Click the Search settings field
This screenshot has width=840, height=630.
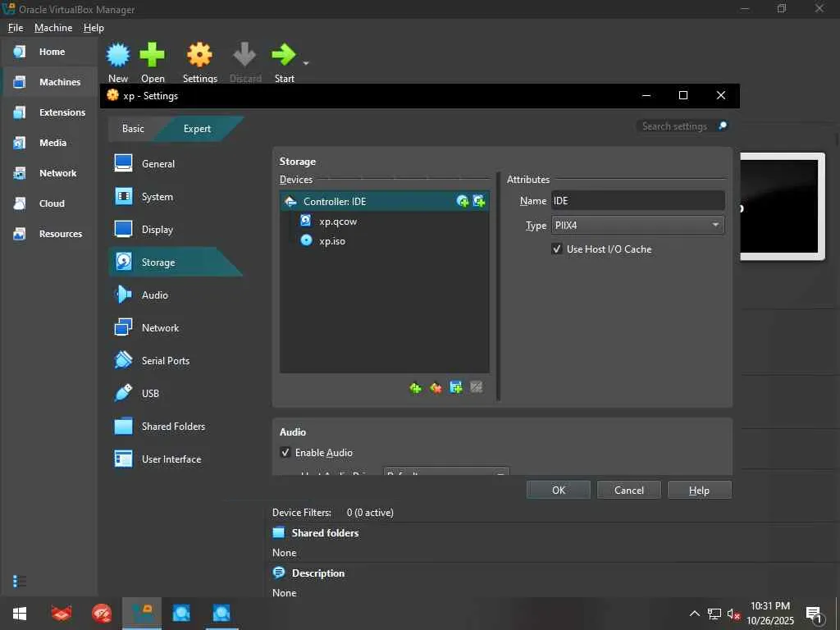click(677, 126)
